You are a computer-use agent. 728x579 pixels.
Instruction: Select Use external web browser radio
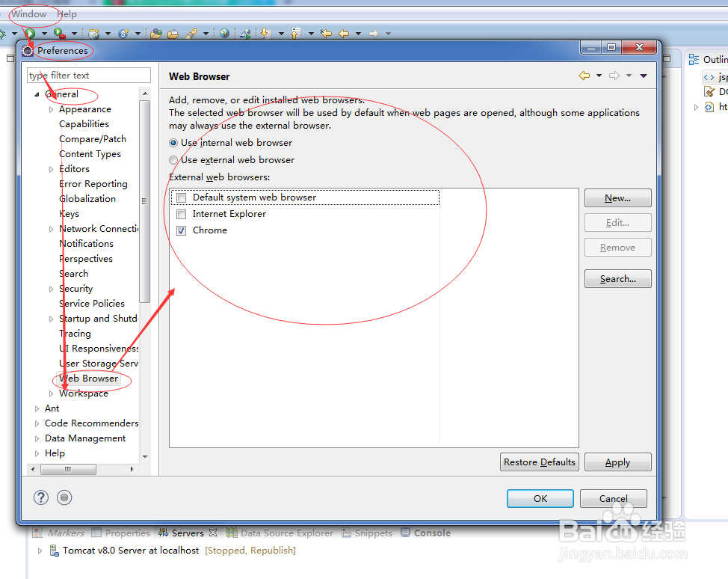pyautogui.click(x=173, y=160)
